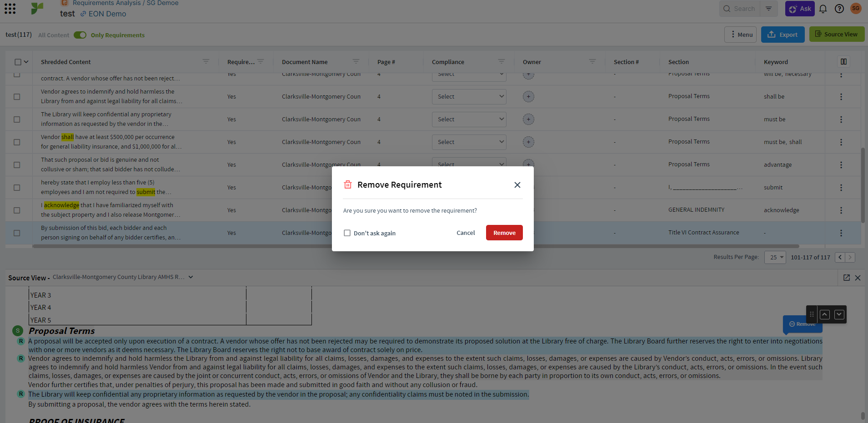Click the Source View button
This screenshot has height=423, width=868.
837,34
